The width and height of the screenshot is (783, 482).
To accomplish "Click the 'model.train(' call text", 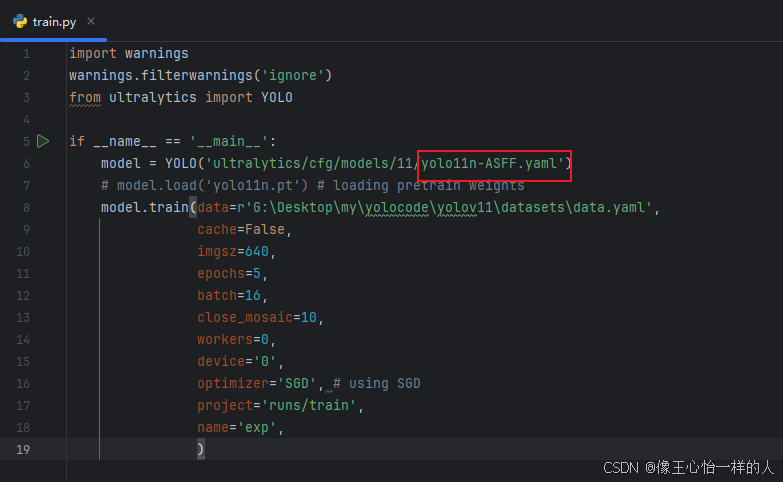I will [x=148, y=207].
